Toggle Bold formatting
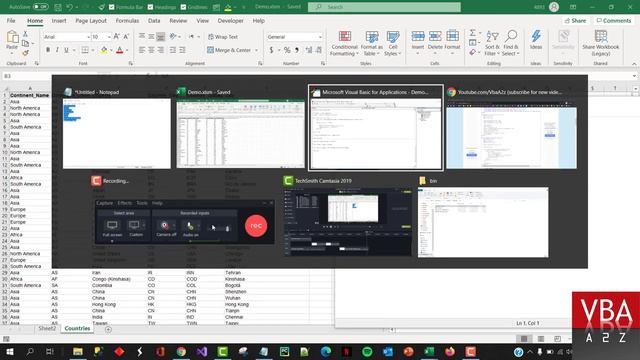The height and width of the screenshot is (360, 640). click(48, 50)
